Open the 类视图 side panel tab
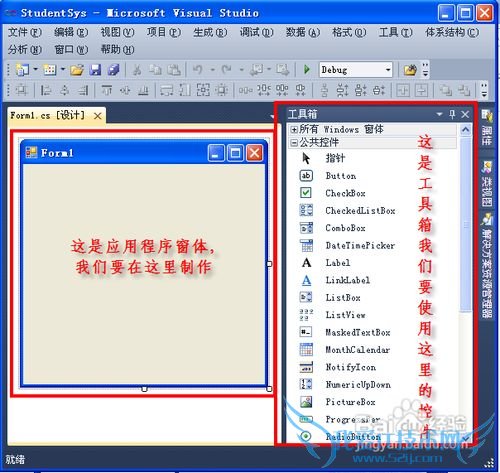The height and width of the screenshot is (473, 500). pos(487,184)
